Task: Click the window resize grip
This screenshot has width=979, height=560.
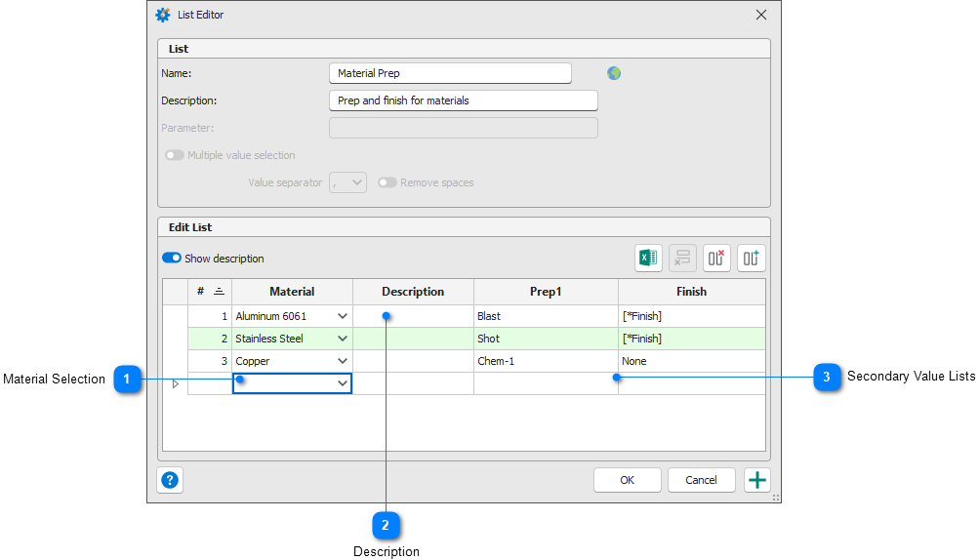Action: tap(776, 498)
